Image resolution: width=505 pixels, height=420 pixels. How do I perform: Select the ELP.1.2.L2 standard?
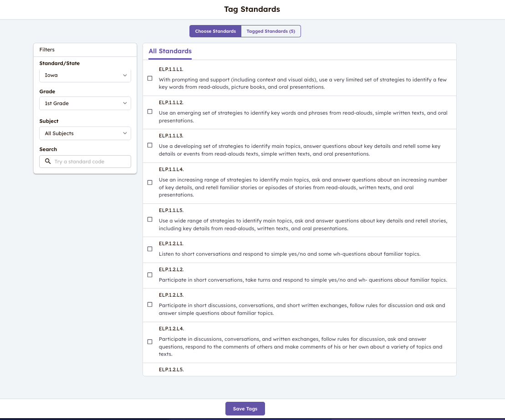point(150,275)
